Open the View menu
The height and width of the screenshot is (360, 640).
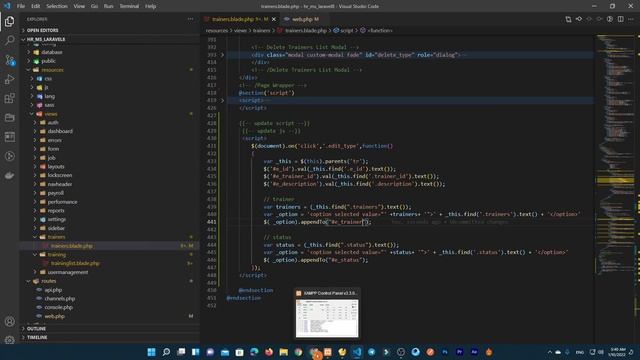(x=79, y=6)
